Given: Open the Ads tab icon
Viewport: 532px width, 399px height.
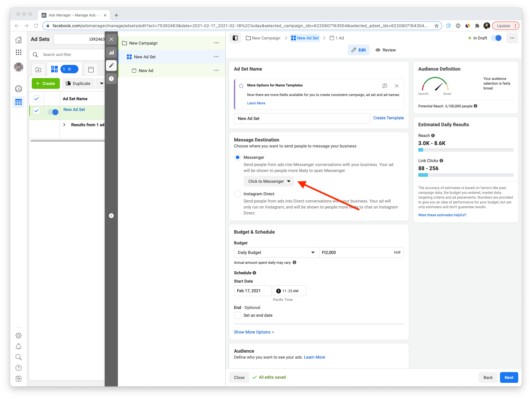Looking at the screenshot, I should 91,70.
